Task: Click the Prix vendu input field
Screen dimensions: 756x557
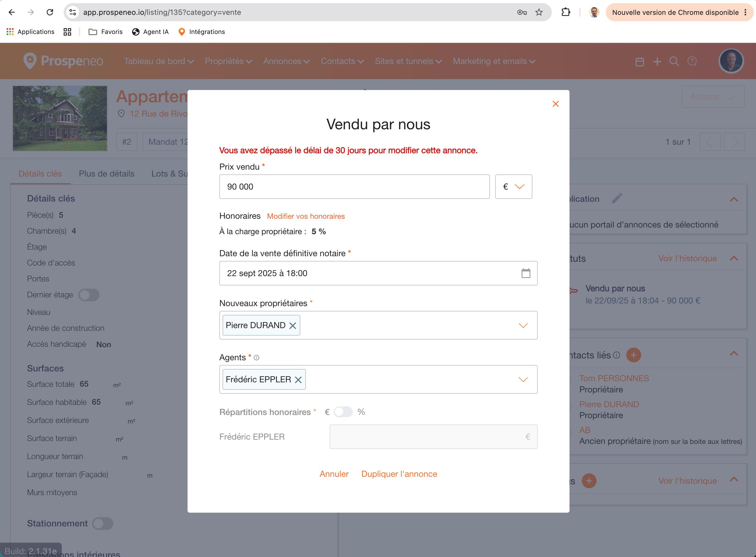Action: coord(354,187)
